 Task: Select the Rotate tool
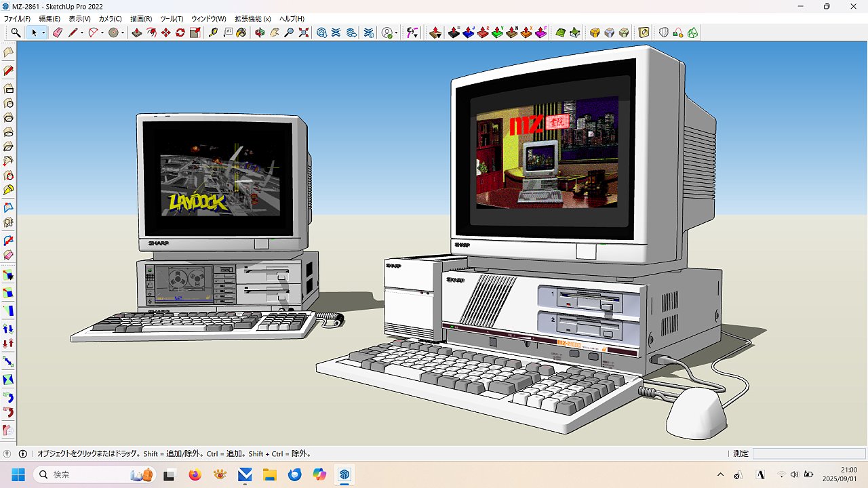(x=180, y=33)
